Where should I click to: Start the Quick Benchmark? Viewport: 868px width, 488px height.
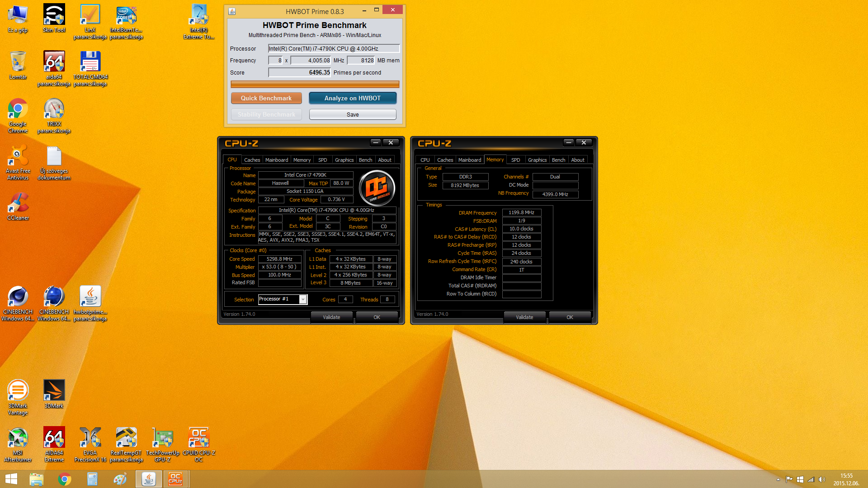pyautogui.click(x=266, y=98)
